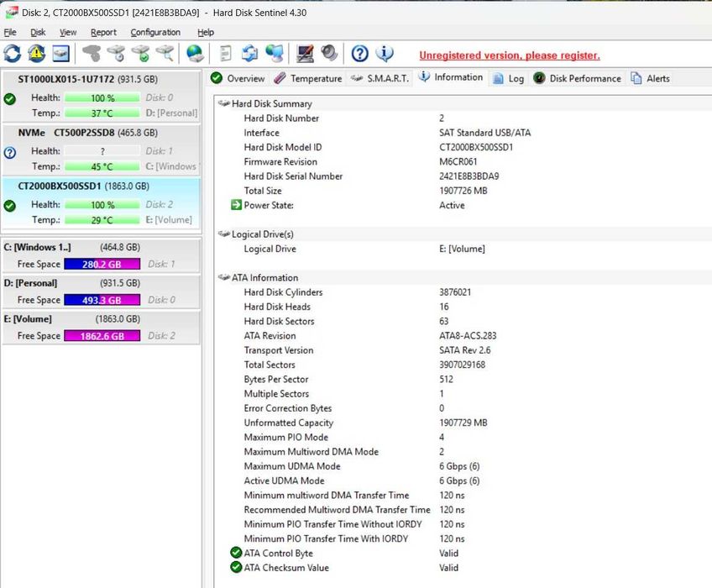Click the disk with clock icon
712x588 pixels.
(117, 54)
